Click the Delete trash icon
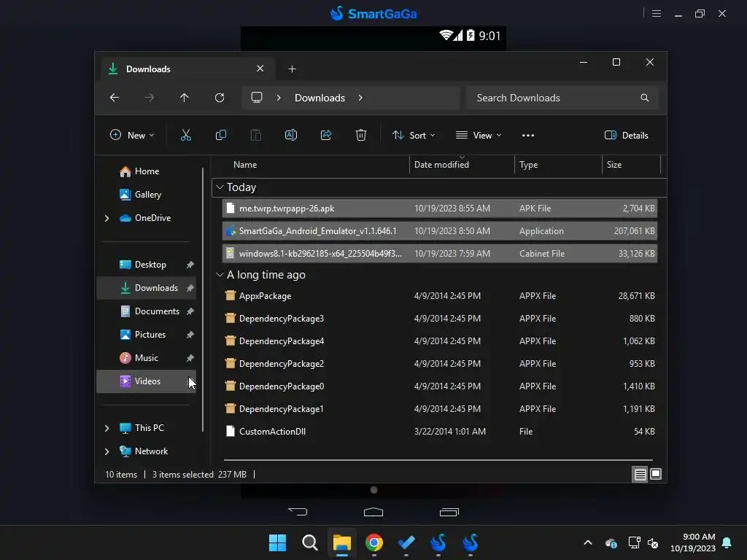The width and height of the screenshot is (747, 560). (x=361, y=135)
